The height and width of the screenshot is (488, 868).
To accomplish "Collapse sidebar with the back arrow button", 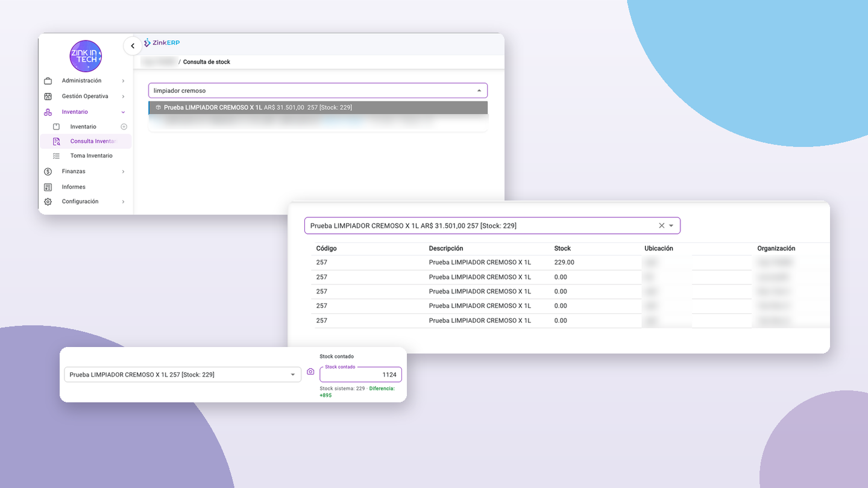I will [133, 46].
